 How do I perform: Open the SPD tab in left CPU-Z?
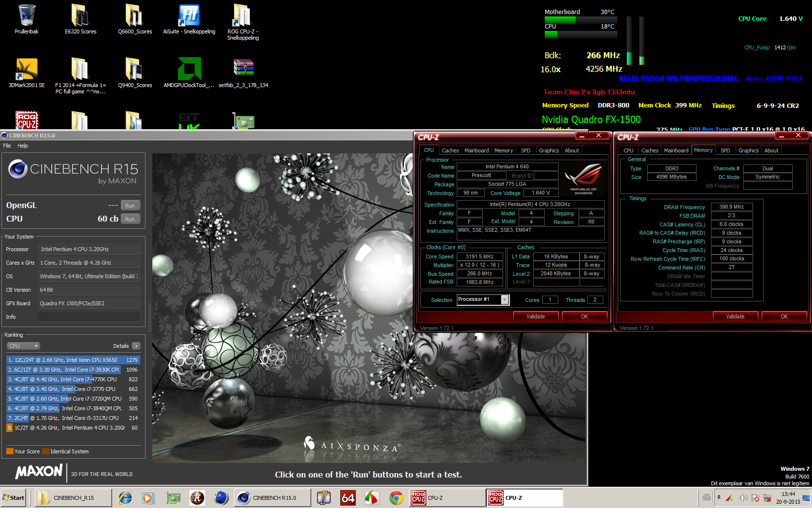(525, 150)
